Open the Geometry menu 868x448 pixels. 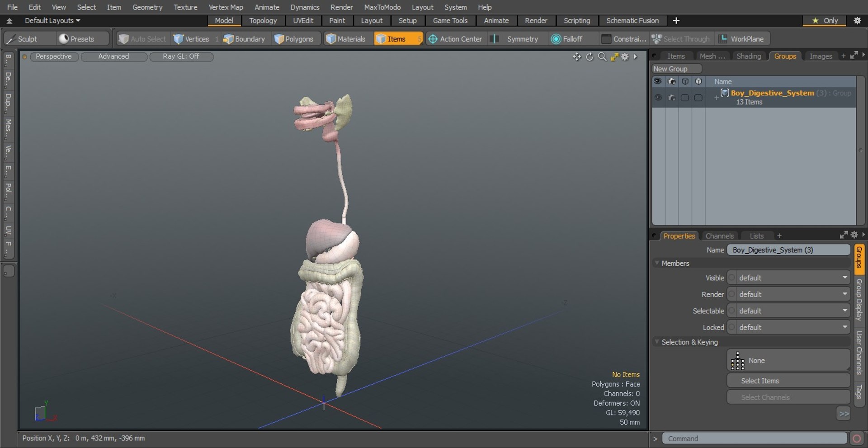pyautogui.click(x=147, y=7)
